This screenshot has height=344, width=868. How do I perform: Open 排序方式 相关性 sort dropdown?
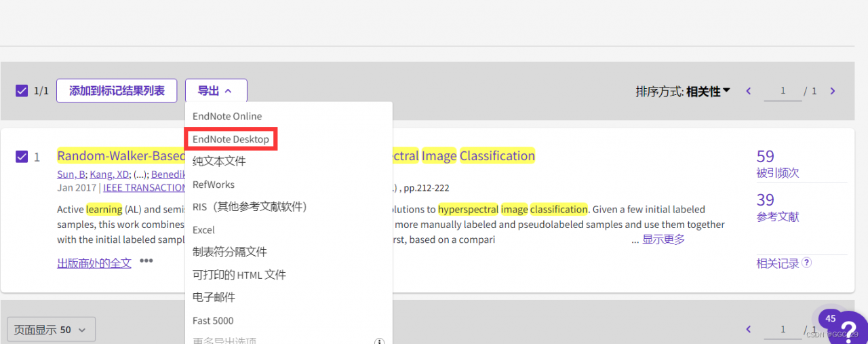[x=708, y=91]
